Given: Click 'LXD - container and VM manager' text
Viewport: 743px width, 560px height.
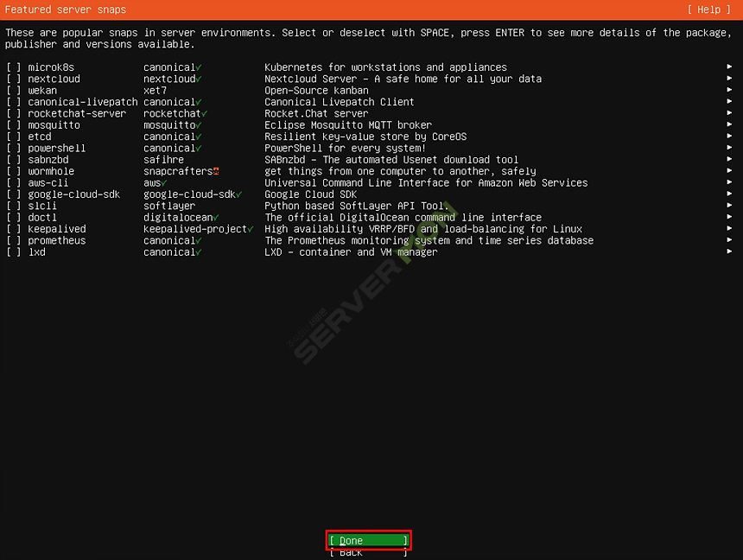Looking at the screenshot, I should coord(351,252).
